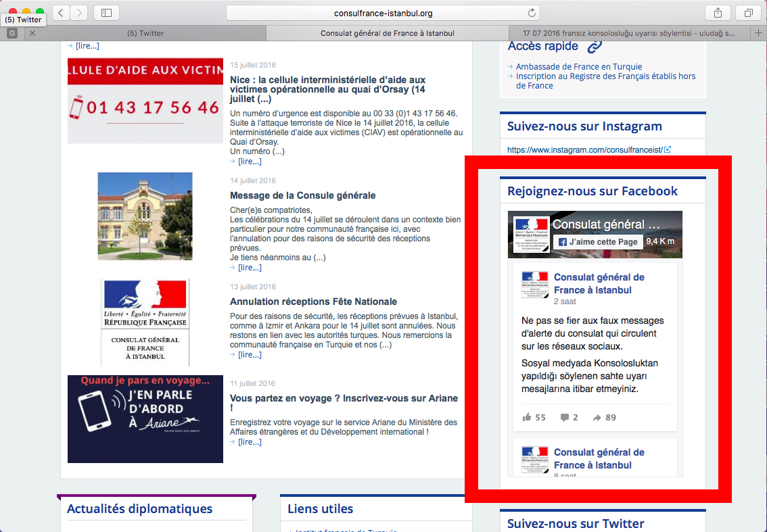Close the tab using the X icon

[x=32, y=33]
